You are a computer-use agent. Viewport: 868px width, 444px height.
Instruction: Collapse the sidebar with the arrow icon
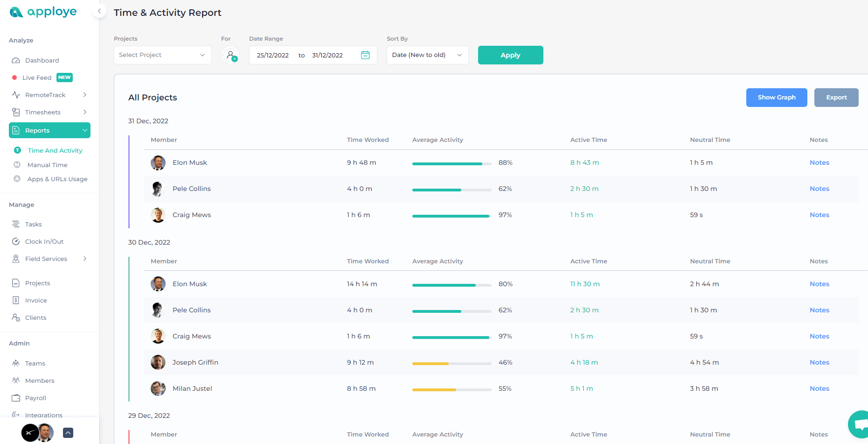point(99,11)
